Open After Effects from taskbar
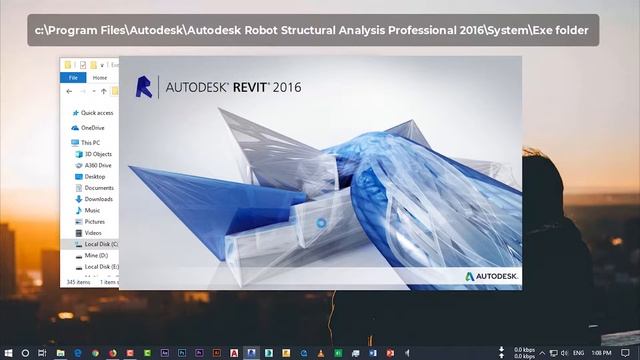This screenshot has width=640, height=360. (x=164, y=353)
